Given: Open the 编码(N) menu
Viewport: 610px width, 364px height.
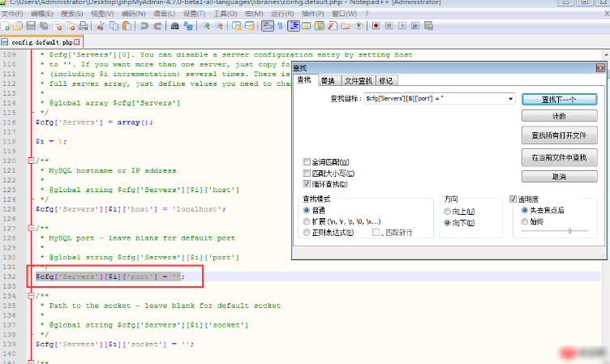Looking at the screenshot, I should [x=133, y=14].
